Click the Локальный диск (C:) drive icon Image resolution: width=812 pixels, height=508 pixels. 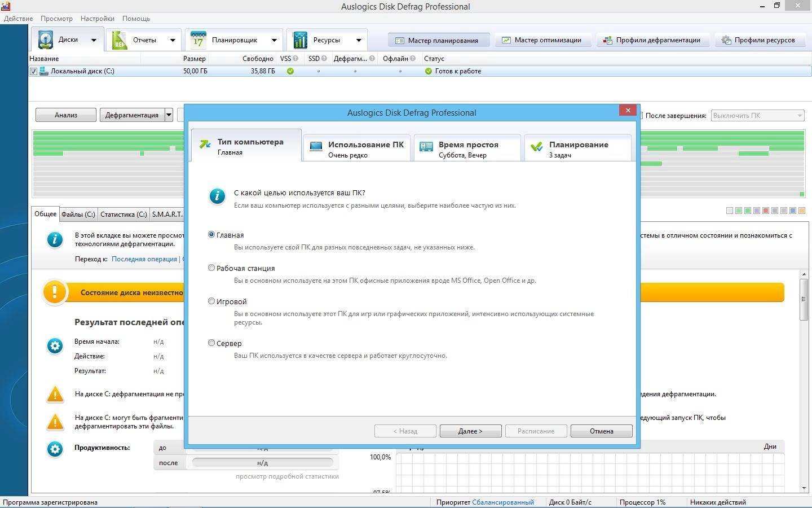tap(43, 71)
